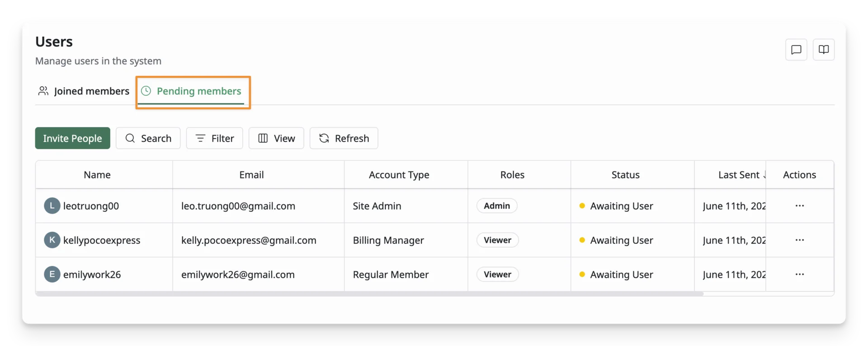Screen dimensions: 868x346
Task: Click the Manage users in the system subtitle
Action: [x=98, y=61]
